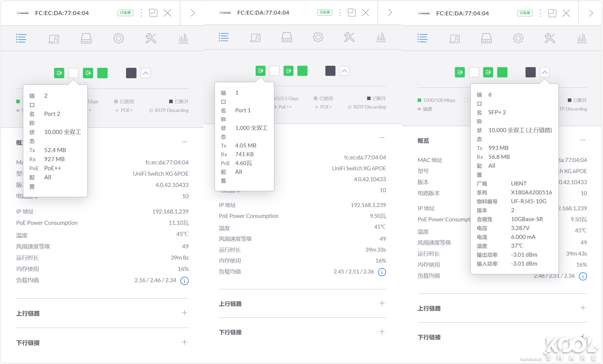
Task: Expand the 上行链路 section in the first panel
Action: pyautogui.click(x=185, y=313)
